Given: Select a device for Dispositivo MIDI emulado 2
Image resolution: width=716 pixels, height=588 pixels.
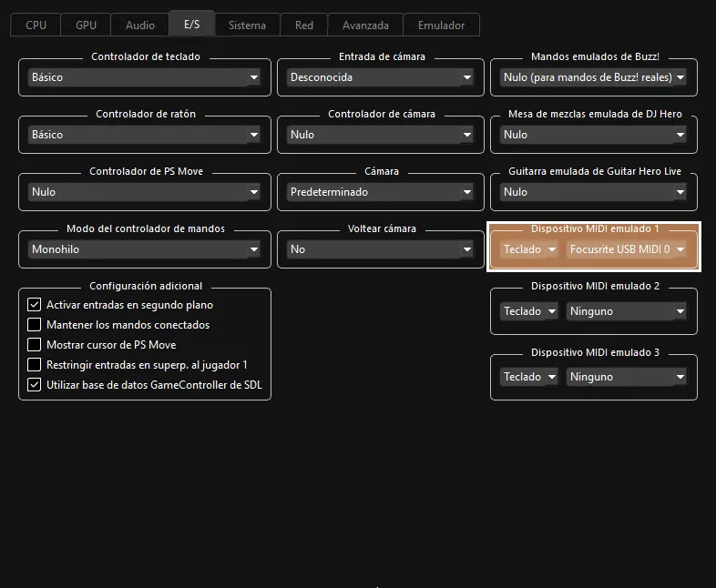Looking at the screenshot, I should coord(627,311).
